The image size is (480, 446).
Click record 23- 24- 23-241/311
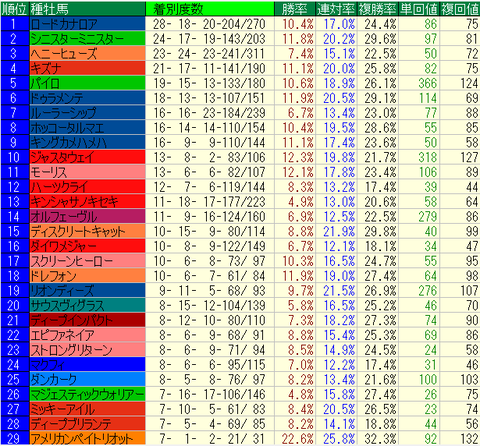(x=209, y=54)
